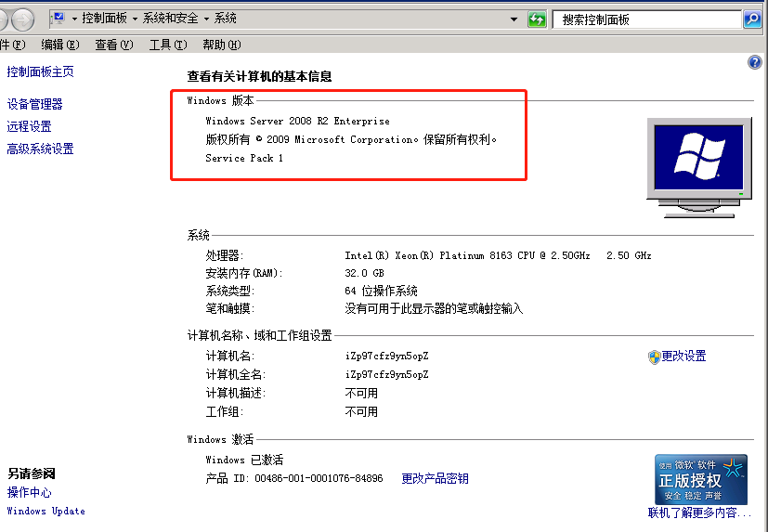The width and height of the screenshot is (768, 532).
Task: Expand arrow before 系统和安全 breadcrumb
Action: (x=136, y=19)
